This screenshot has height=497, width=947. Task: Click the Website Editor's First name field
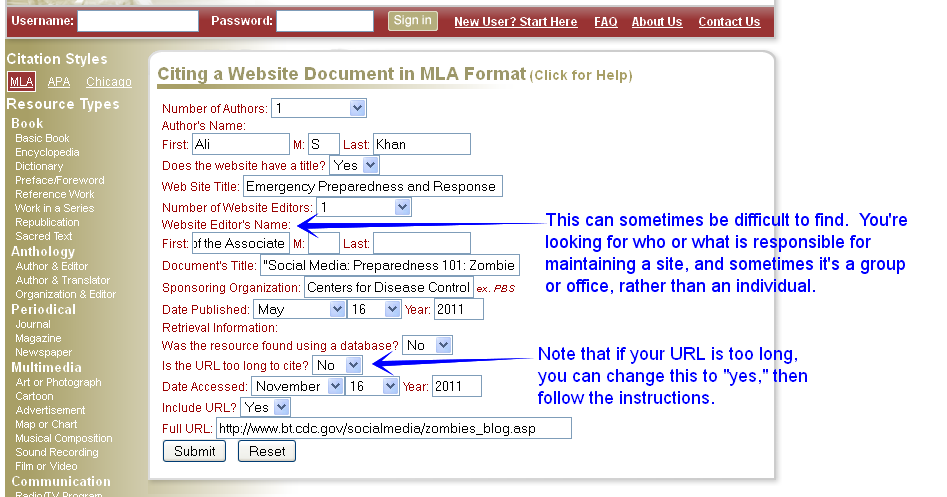[x=241, y=243]
